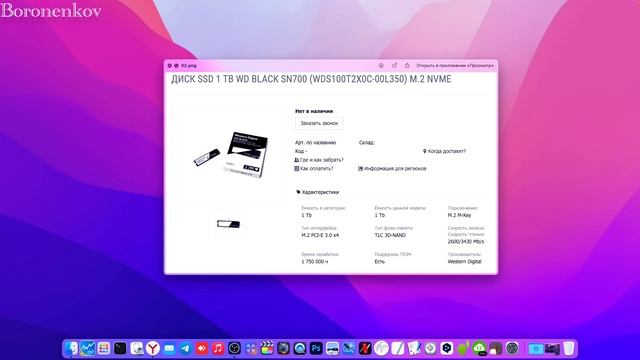
Task: Click 'Где и как забрать?' link
Action: point(319,160)
